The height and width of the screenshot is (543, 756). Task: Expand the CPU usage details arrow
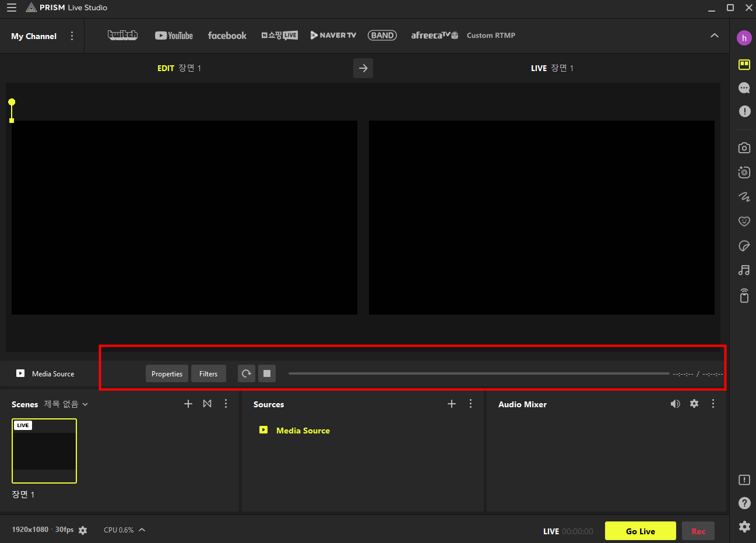[x=142, y=530]
